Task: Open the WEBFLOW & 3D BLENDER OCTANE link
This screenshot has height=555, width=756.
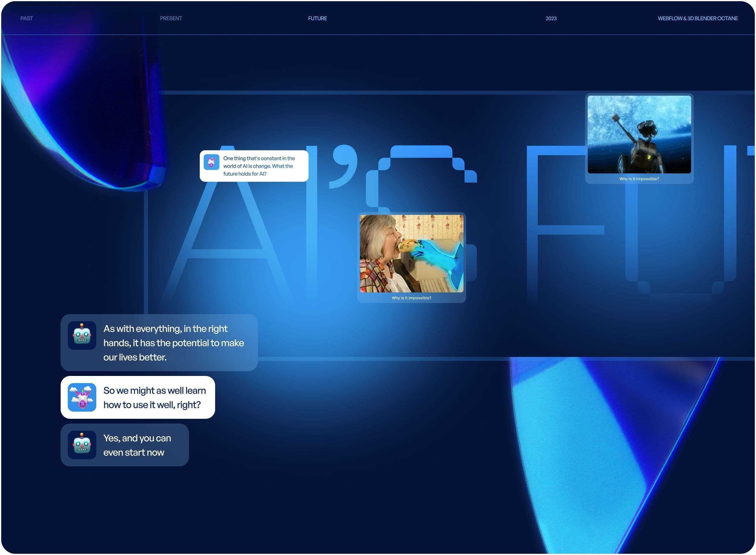Action: coord(697,18)
